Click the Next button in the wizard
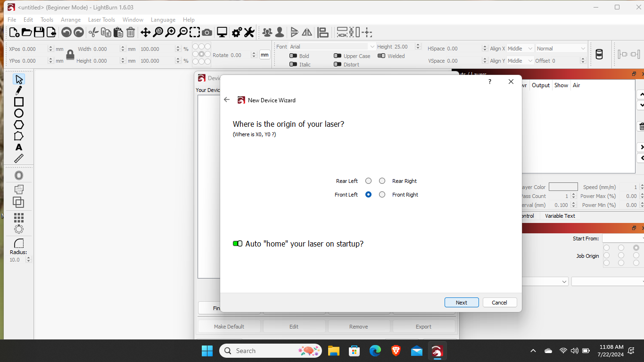 (x=461, y=302)
